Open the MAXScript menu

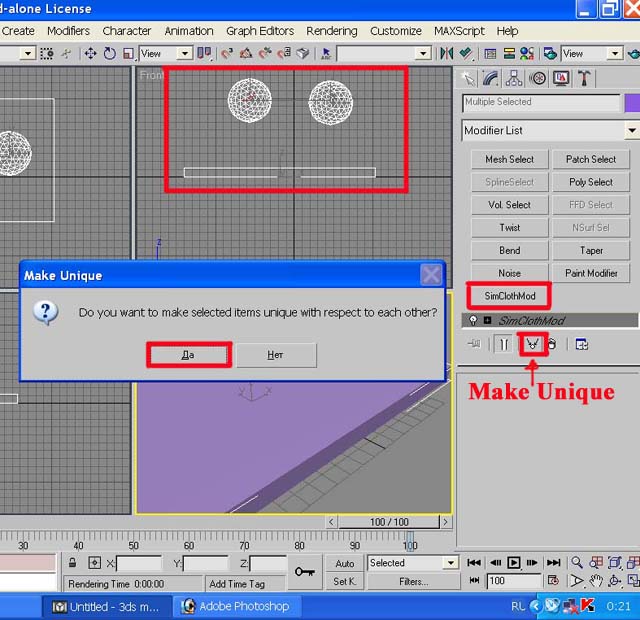[459, 31]
